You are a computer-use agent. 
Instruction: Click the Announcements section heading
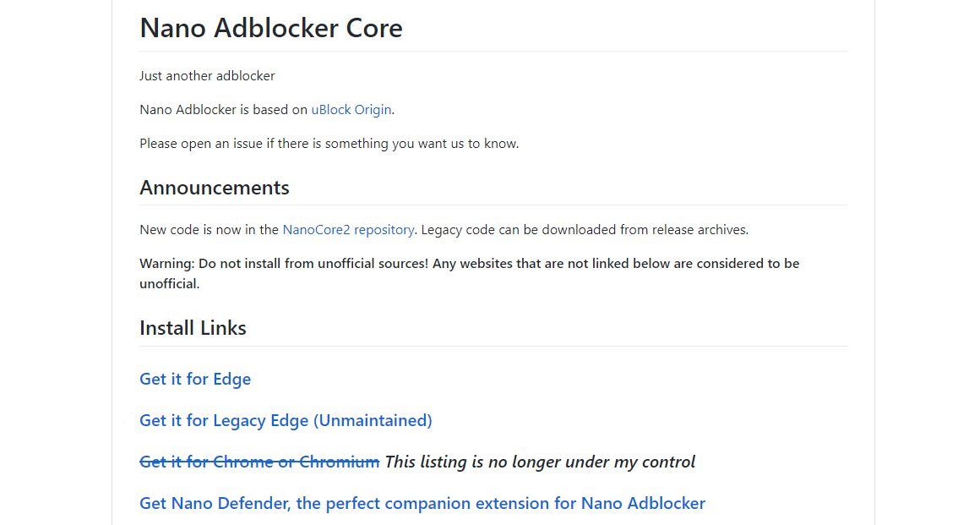pyautogui.click(x=215, y=188)
